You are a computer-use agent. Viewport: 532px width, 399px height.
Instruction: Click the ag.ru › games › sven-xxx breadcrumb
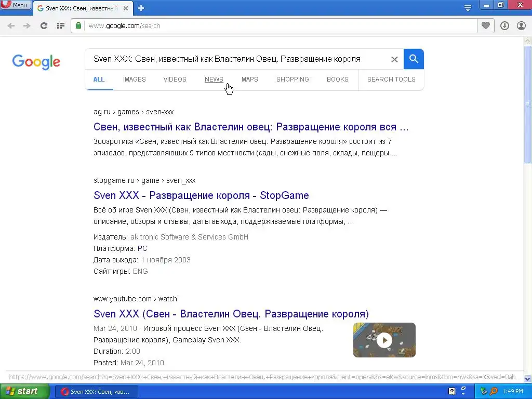point(134,112)
